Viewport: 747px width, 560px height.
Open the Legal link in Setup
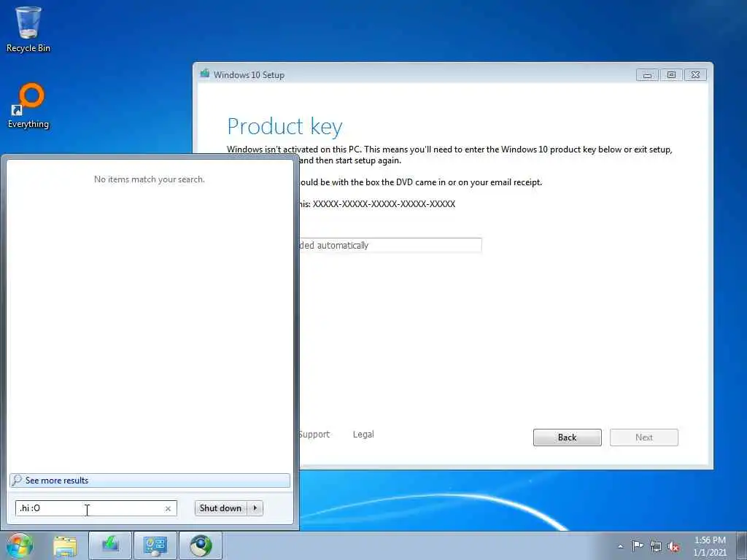pos(363,435)
